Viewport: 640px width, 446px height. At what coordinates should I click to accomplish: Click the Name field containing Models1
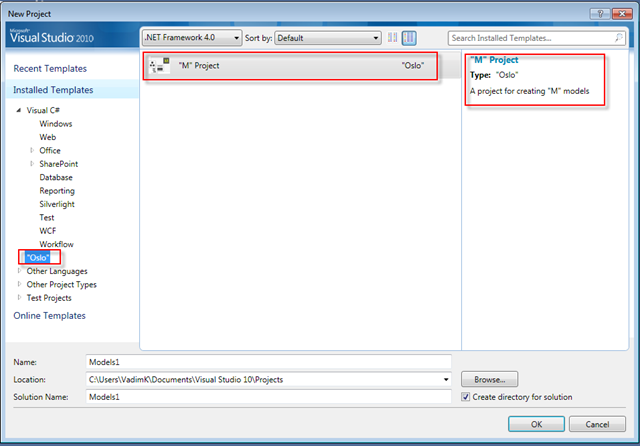coord(269,362)
